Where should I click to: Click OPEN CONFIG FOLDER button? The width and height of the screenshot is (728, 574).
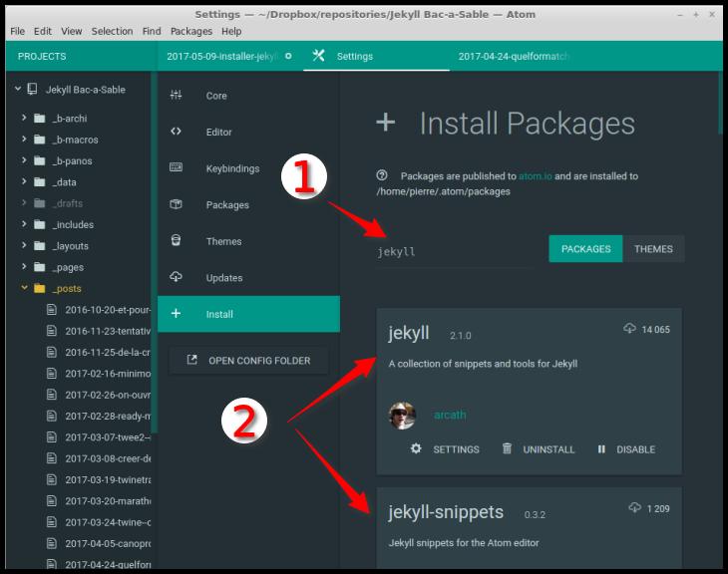pyautogui.click(x=249, y=360)
